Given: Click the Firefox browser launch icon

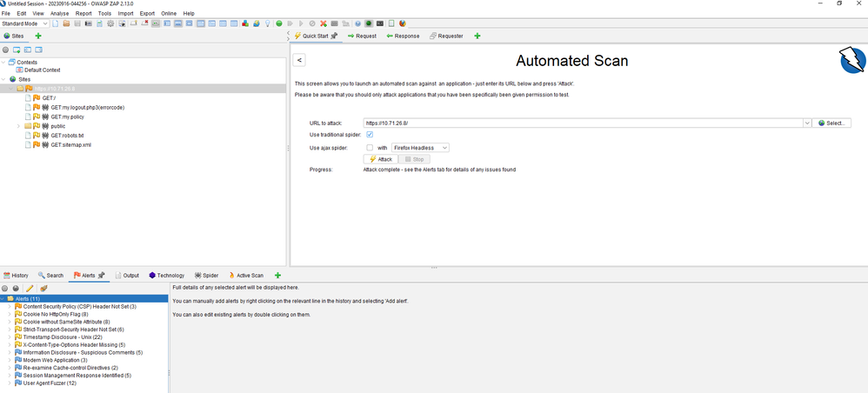Looking at the screenshot, I should pyautogui.click(x=403, y=23).
